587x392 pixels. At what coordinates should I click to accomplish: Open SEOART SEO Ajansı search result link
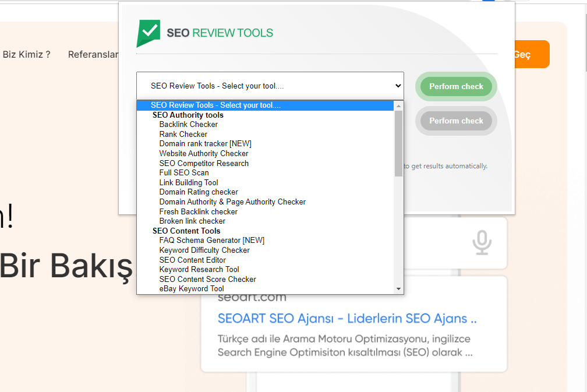(347, 319)
